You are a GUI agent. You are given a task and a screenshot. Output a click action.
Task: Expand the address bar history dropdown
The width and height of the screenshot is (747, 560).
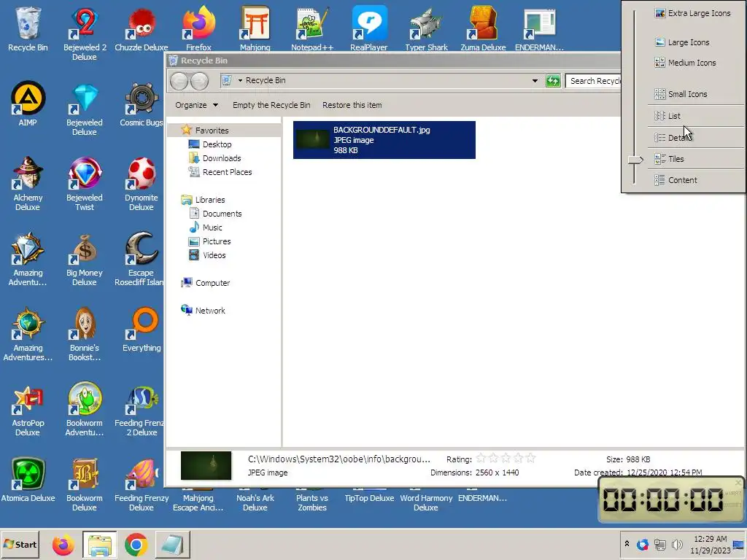tap(535, 81)
